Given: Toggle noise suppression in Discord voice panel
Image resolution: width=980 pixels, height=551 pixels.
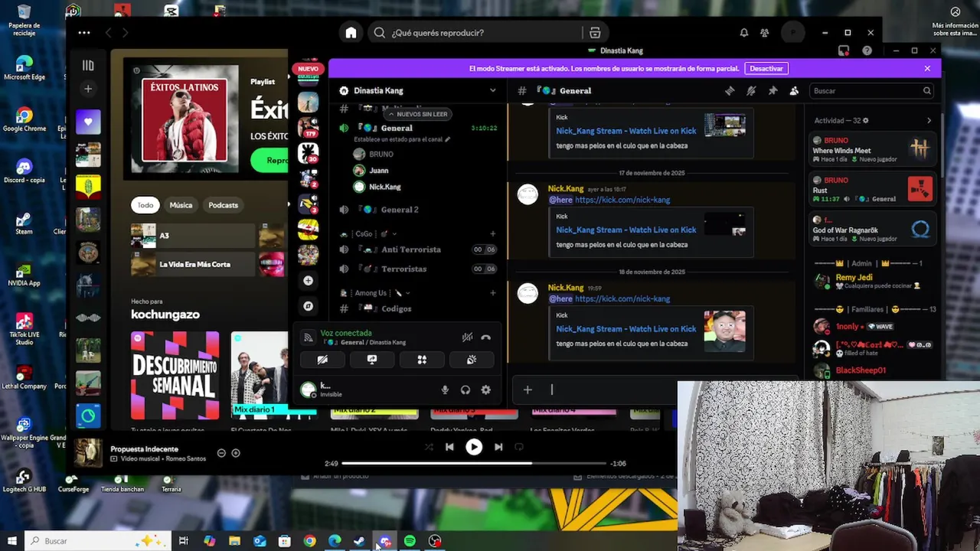Looking at the screenshot, I should pyautogui.click(x=467, y=337).
